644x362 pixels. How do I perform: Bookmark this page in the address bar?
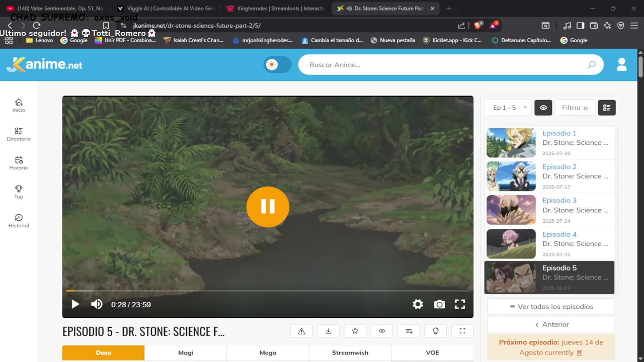point(106,26)
